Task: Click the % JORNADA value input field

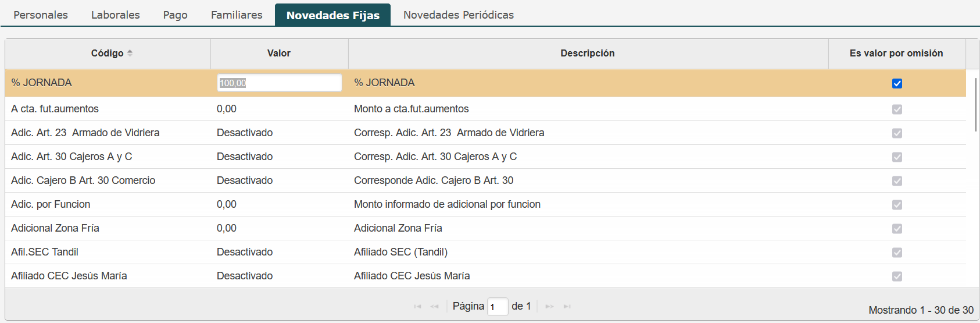Action: click(279, 83)
